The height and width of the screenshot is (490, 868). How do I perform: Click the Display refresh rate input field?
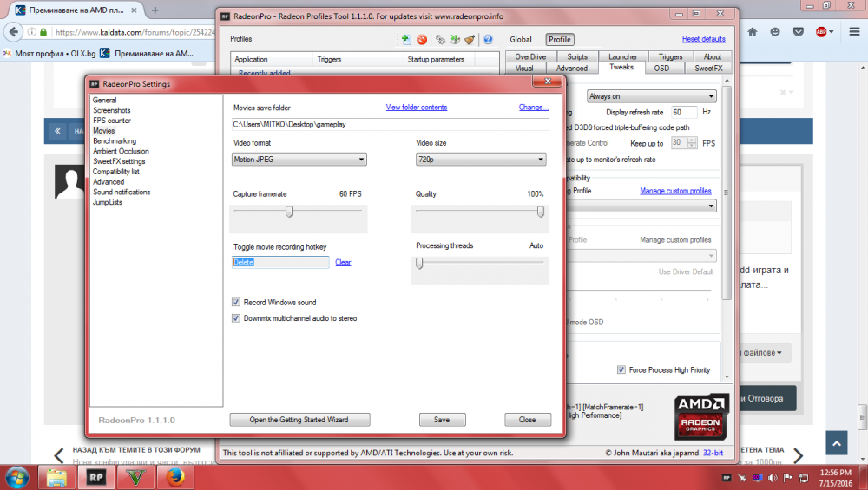click(x=684, y=112)
